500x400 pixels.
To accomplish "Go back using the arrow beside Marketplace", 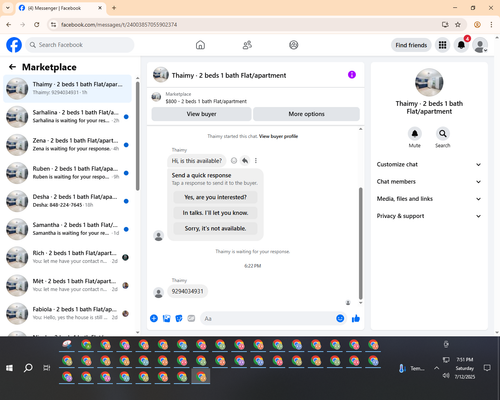I will tap(12, 67).
